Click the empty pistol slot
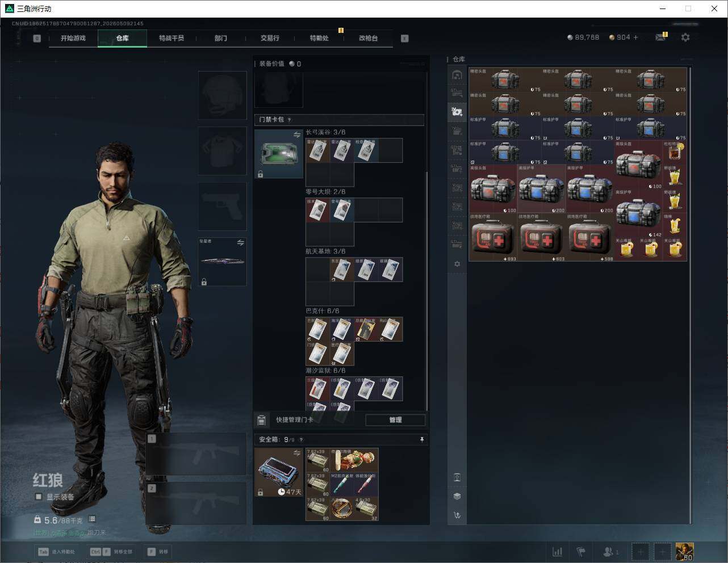This screenshot has height=563, width=728. (x=222, y=206)
